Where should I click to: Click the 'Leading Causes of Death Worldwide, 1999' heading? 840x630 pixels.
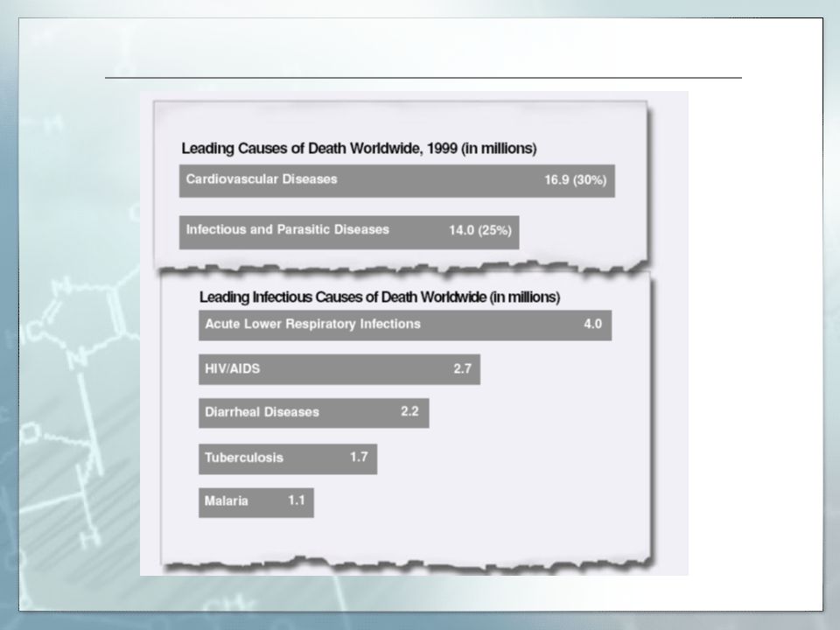tap(359, 149)
